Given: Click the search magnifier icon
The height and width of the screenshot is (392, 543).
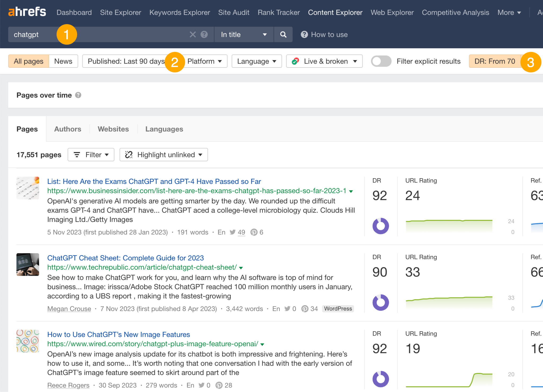Looking at the screenshot, I should click(x=283, y=34).
